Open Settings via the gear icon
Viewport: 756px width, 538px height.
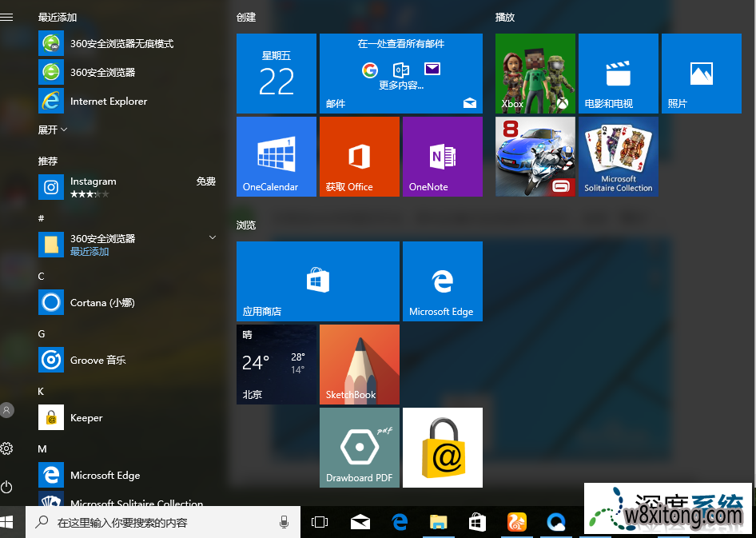tap(7, 448)
